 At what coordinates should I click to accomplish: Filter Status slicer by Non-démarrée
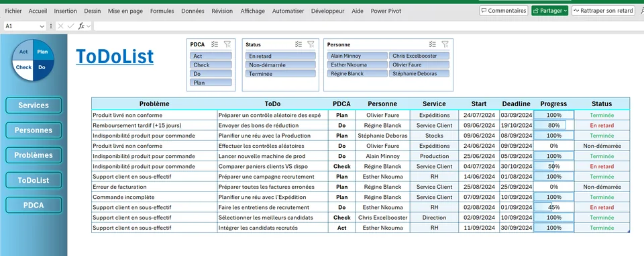point(280,65)
